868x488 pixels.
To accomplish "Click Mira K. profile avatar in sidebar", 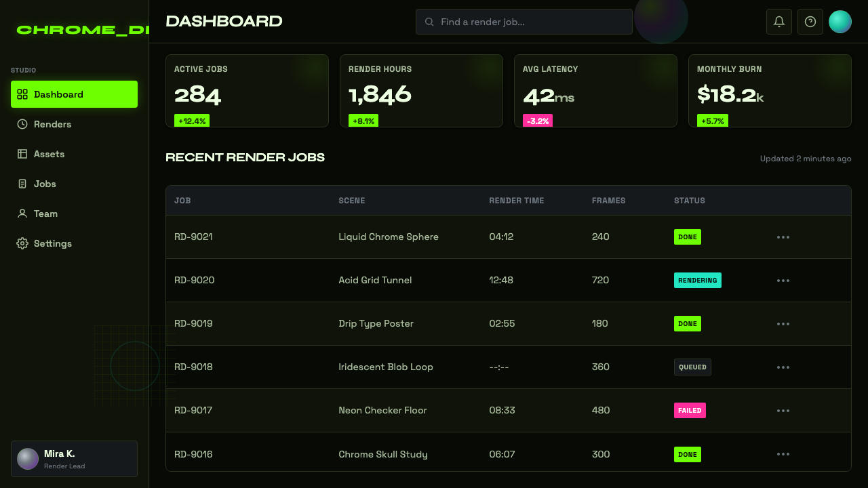I will (28, 459).
